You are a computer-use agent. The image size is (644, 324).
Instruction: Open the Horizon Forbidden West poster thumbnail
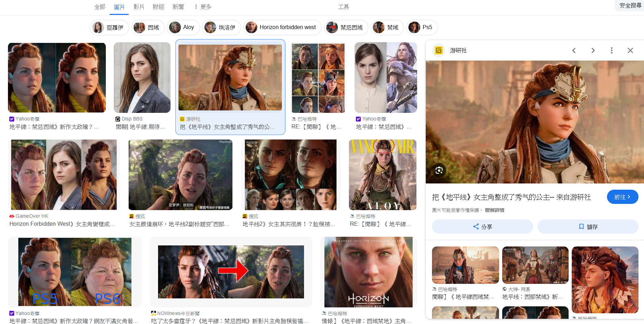coord(368,272)
